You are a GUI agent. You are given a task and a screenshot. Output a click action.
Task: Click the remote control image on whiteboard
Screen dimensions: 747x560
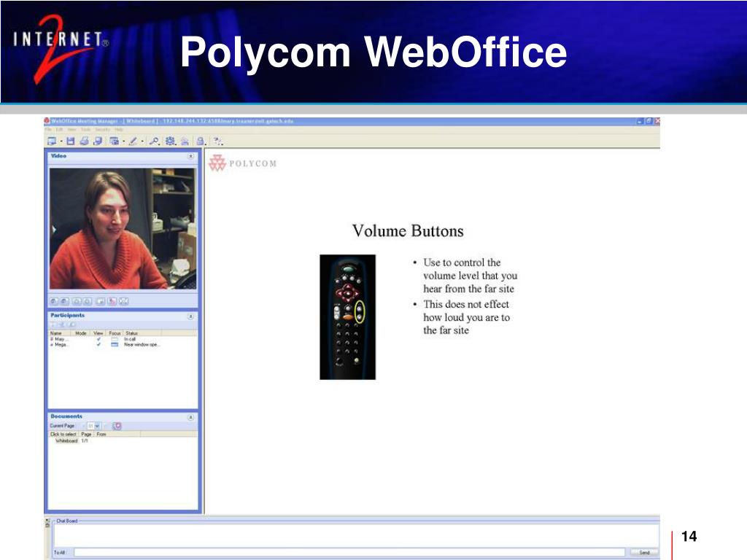[347, 317]
